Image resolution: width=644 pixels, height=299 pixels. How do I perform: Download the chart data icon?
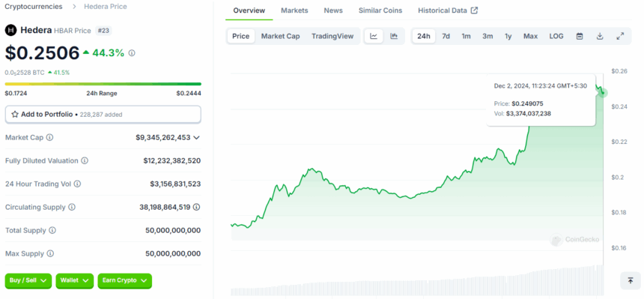[600, 36]
